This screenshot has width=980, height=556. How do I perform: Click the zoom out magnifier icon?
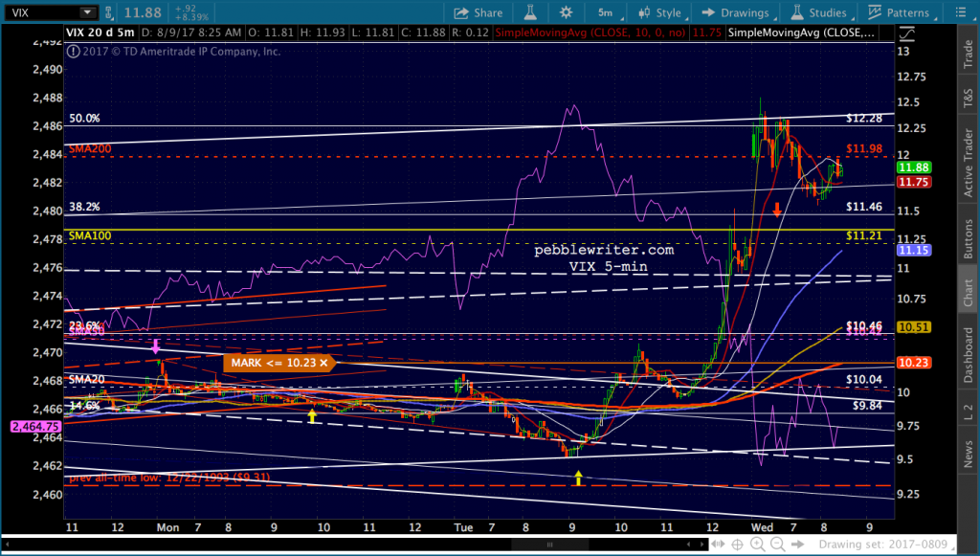pos(777,544)
